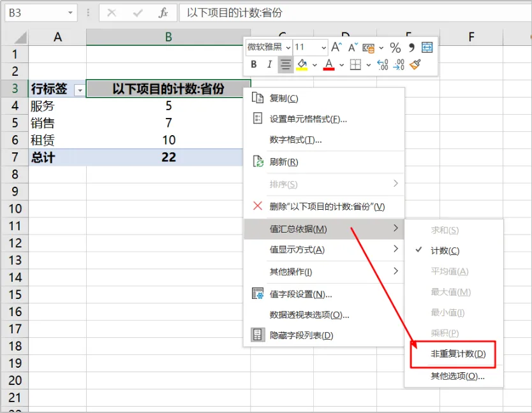Expand the 其他操作(I) submenu

(x=324, y=272)
